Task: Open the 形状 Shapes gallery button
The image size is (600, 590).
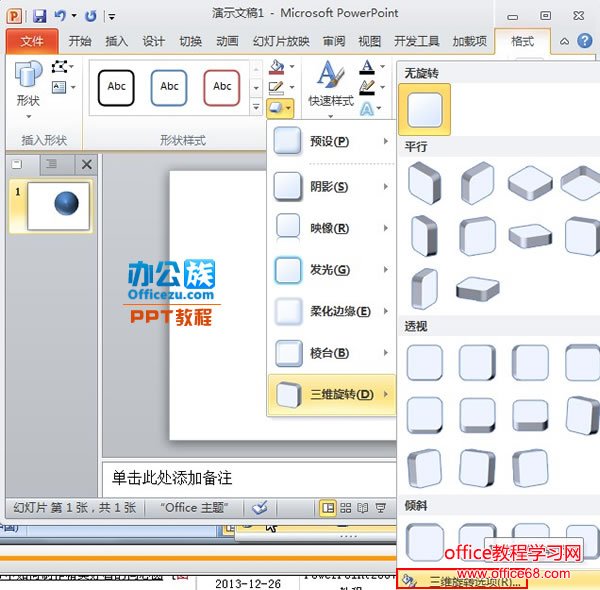Action: tap(28, 89)
